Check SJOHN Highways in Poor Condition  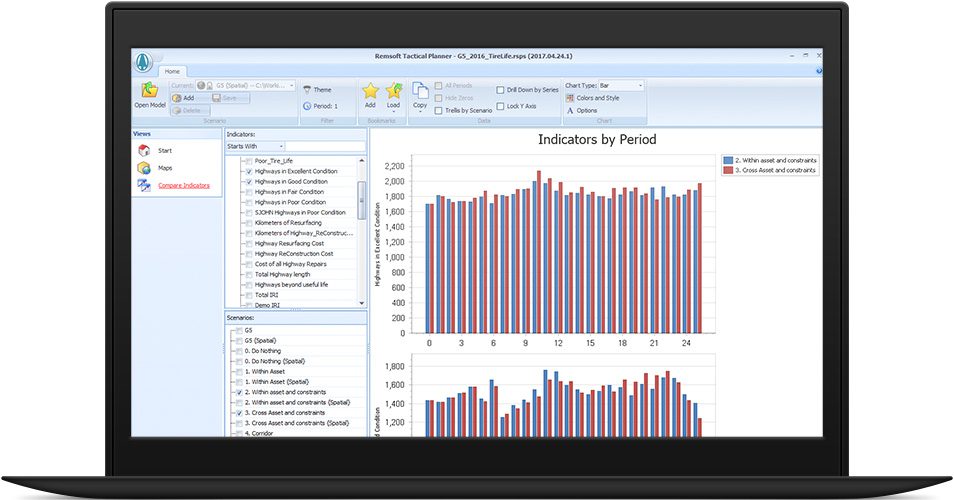coord(249,213)
